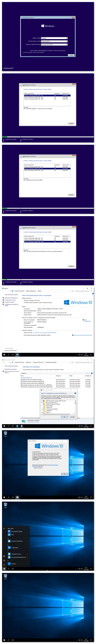
Task: Sort updates by the 'Instalado em' column header
Action: (x=88, y=376)
